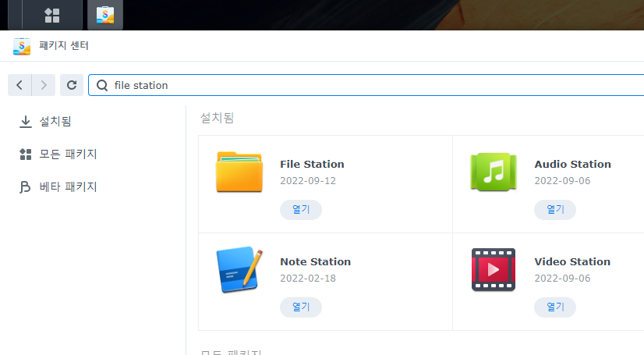Click the Audio Station music icon

click(494, 172)
